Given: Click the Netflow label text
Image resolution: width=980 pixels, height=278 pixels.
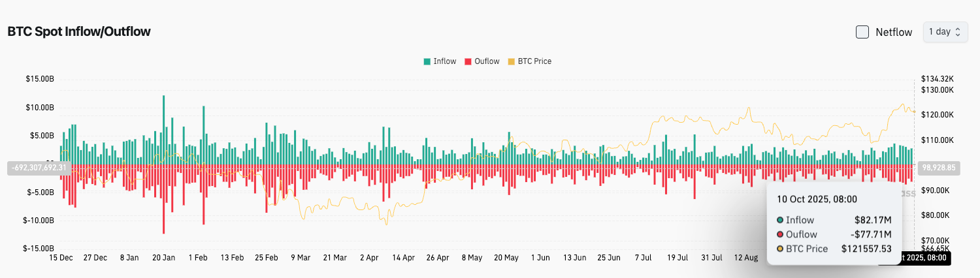Looking at the screenshot, I should 893,32.
